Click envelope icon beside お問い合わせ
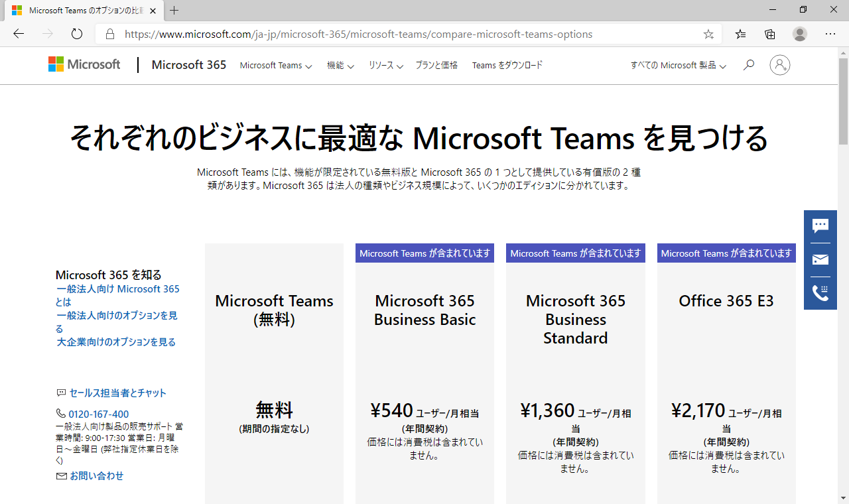The image size is (849, 504). (62, 476)
